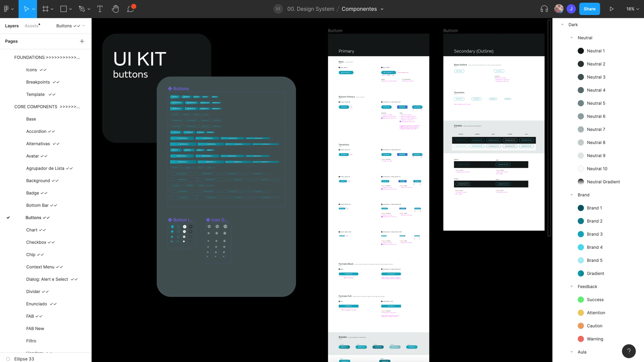This screenshot has width=644, height=362.
Task: Select the Rectangle shape tool
Action: pyautogui.click(x=63, y=9)
